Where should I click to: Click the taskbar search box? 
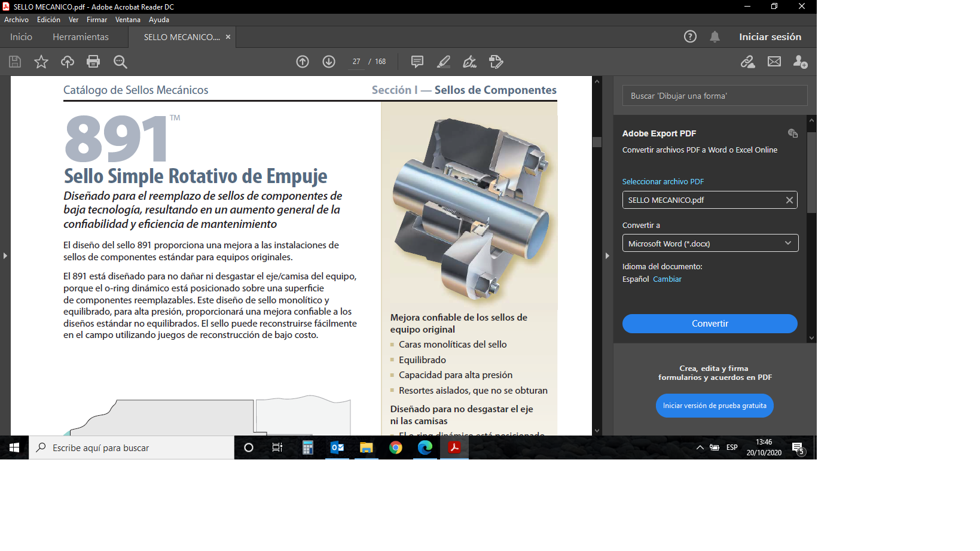[x=132, y=448]
